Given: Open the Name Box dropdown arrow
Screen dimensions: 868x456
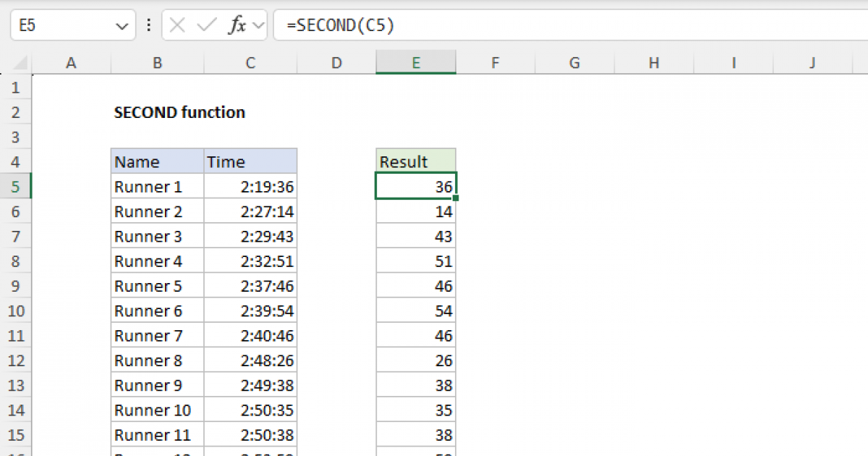Looking at the screenshot, I should (x=120, y=26).
